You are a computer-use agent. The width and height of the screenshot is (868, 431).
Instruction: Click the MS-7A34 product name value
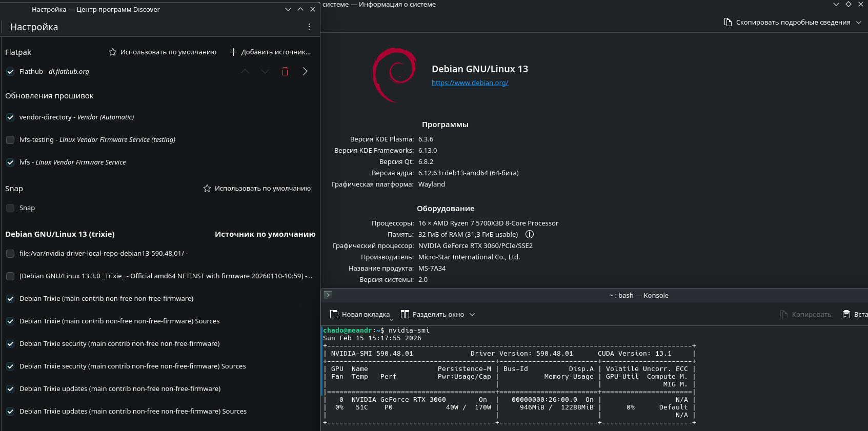[x=432, y=269]
